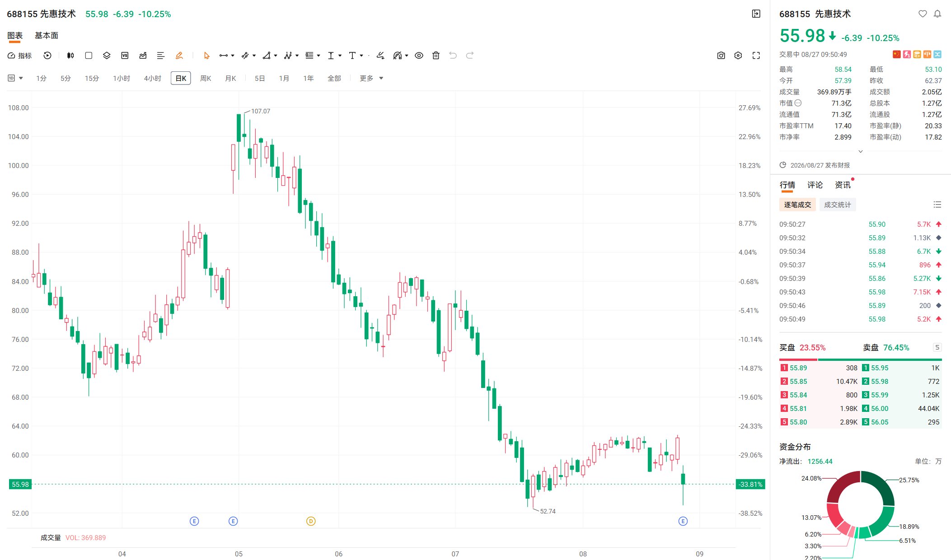Screen dimensions: 951x560
Task: Delete drawings with the trash icon
Action: pyautogui.click(x=436, y=56)
